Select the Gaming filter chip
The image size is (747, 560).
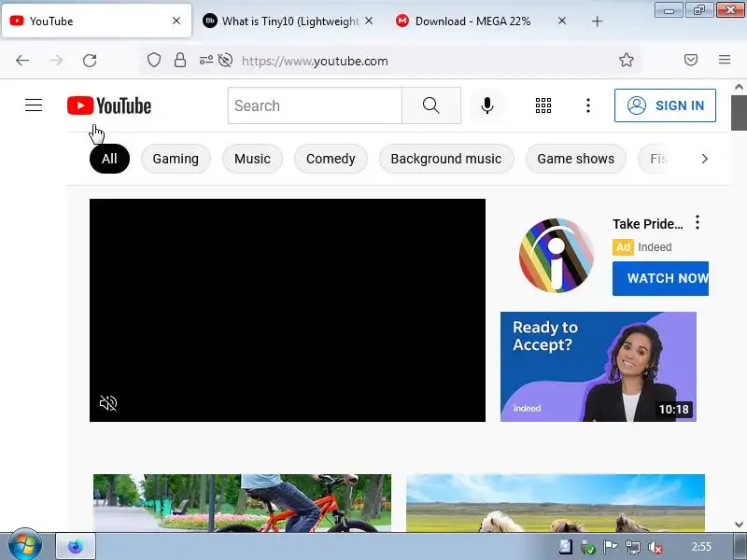coord(176,159)
